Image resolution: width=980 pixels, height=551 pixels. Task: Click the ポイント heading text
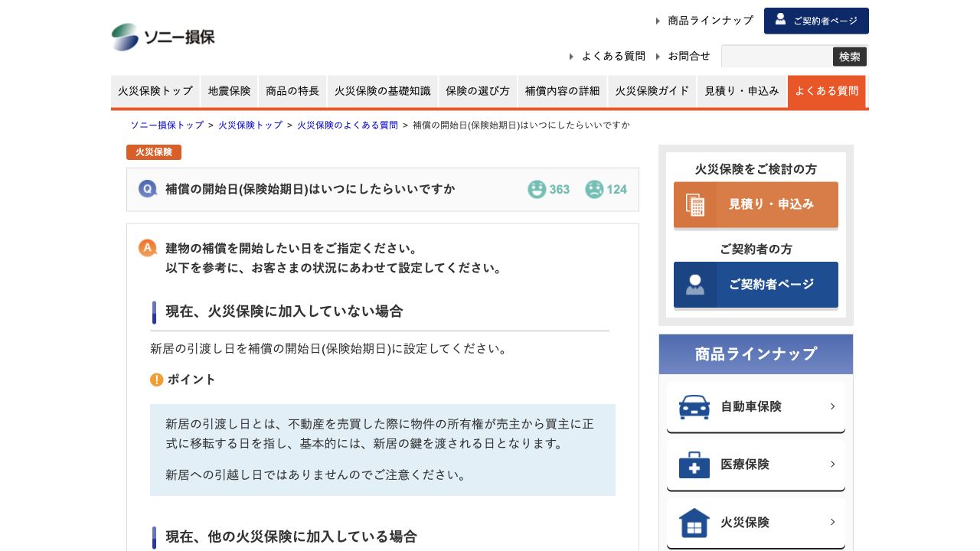(x=191, y=380)
